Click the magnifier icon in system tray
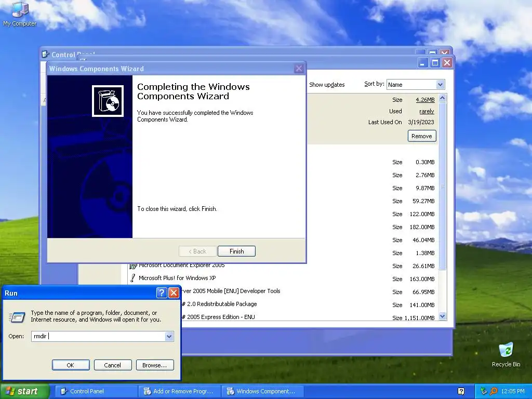The height and width of the screenshot is (399, 532). point(494,391)
